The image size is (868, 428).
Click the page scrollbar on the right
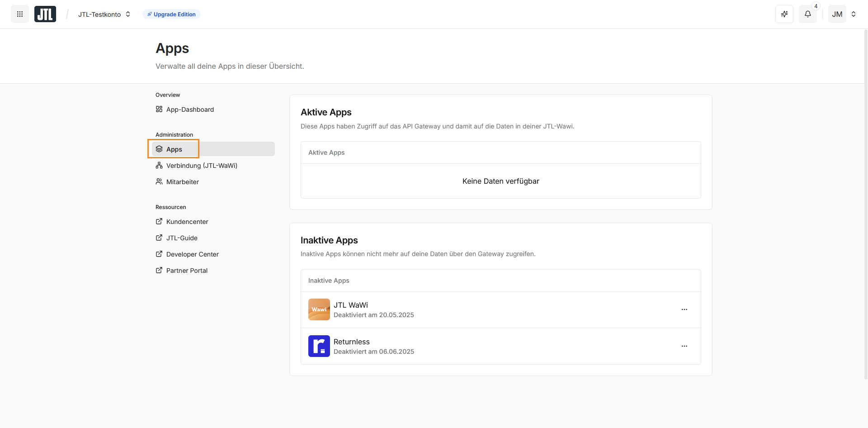866,204
